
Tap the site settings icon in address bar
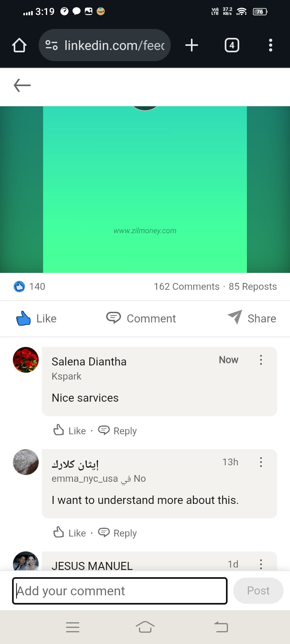pos(51,45)
